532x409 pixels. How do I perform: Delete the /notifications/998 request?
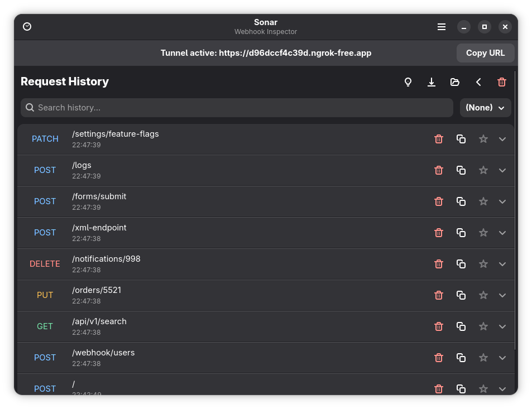(439, 264)
